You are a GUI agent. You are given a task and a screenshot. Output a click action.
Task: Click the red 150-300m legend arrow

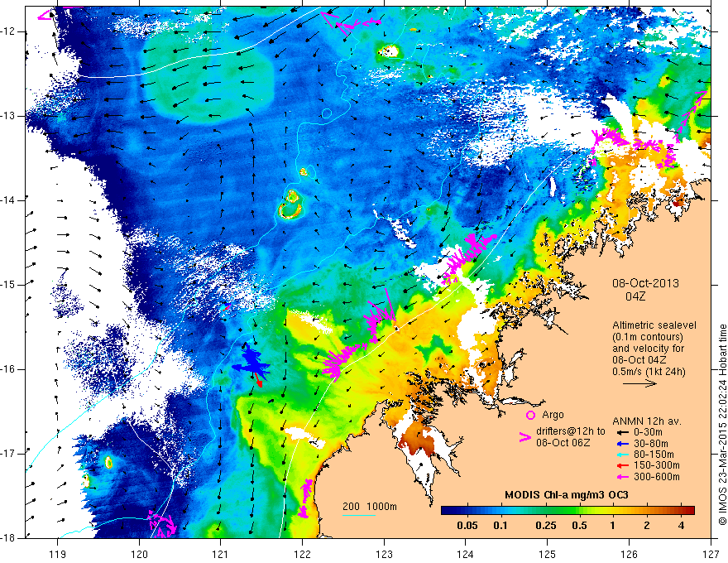coord(621,465)
